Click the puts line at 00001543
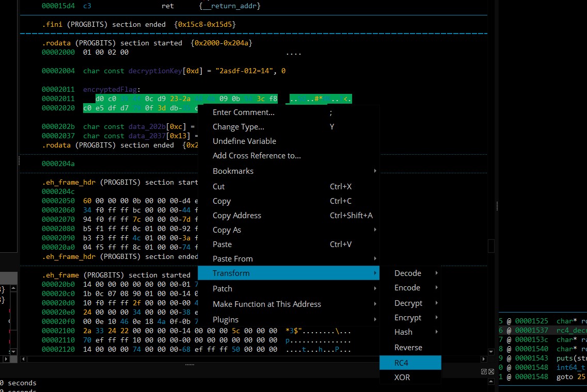Screen dimensions: 587x392 (543, 358)
